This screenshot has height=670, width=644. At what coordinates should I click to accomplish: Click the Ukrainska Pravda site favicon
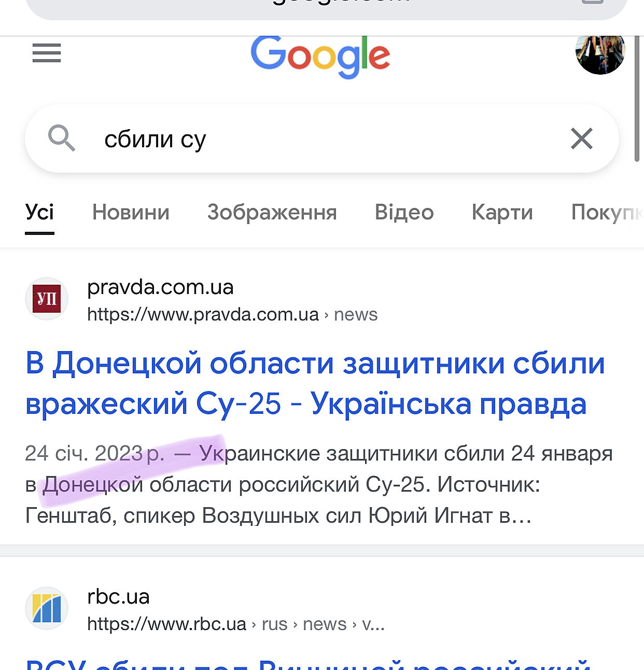coord(47,299)
